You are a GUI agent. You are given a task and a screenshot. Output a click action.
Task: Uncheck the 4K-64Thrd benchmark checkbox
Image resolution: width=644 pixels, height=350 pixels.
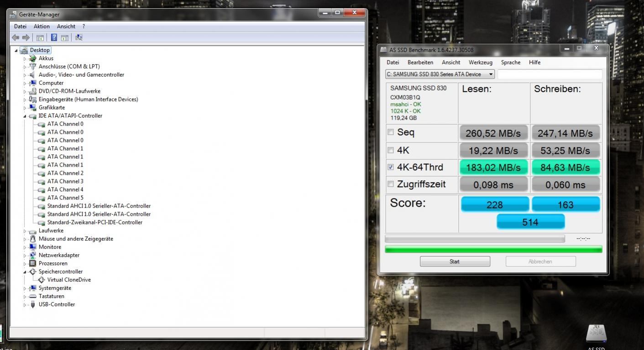390,167
